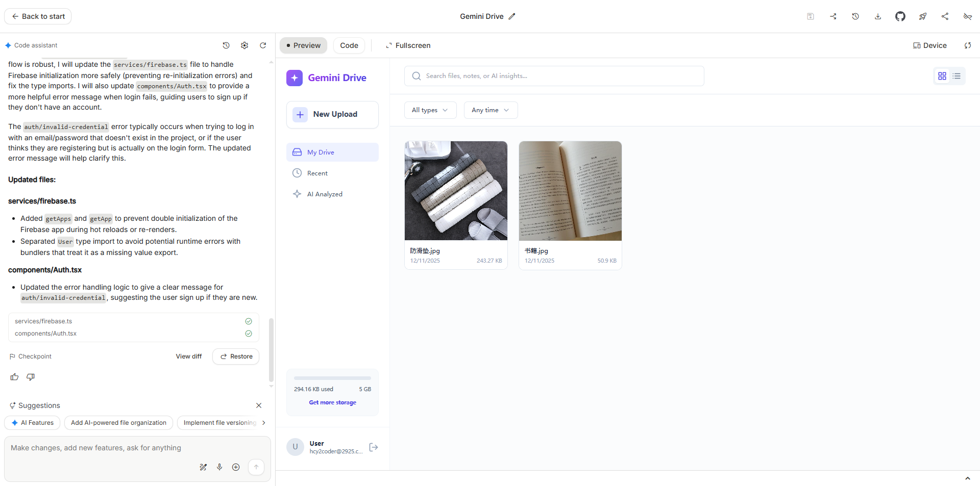Open Recent files in the sidebar
980x486 pixels.
point(332,173)
